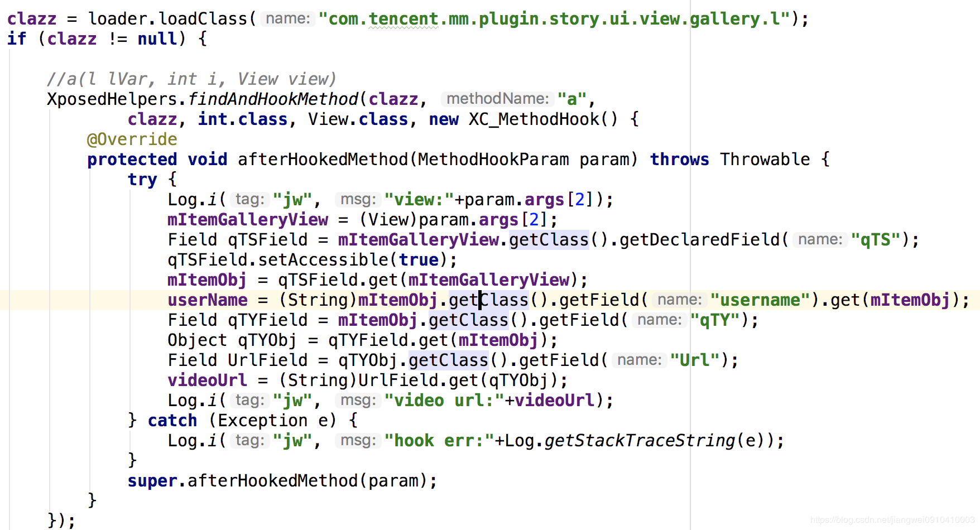Click "Exception e" in catch clause
The height and width of the screenshot is (530, 980).
273,420
